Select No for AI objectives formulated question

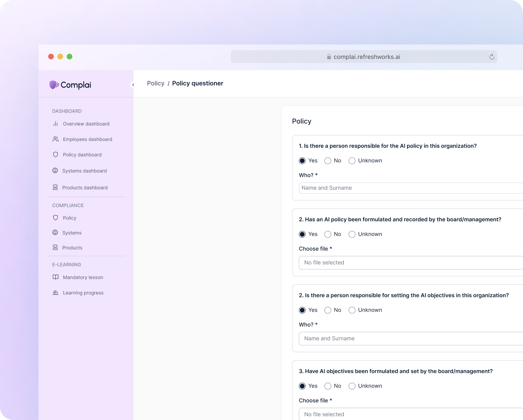(x=328, y=386)
